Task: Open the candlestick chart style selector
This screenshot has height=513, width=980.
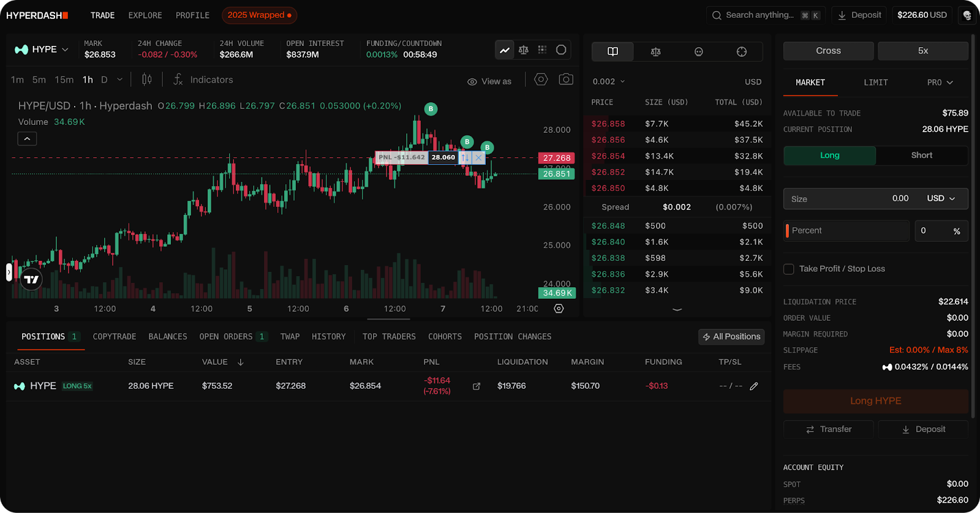Action: (x=147, y=80)
